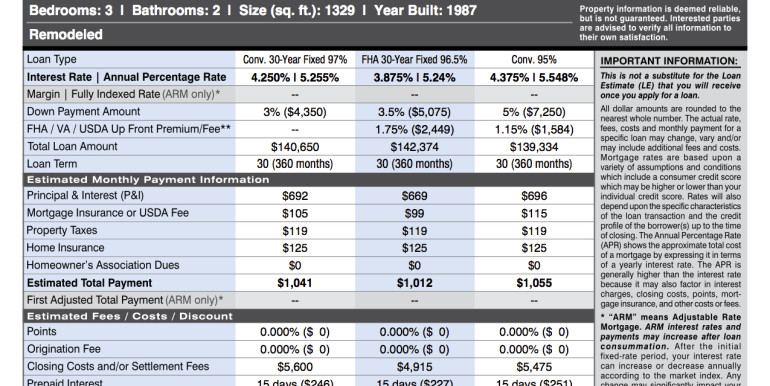This screenshot has height=386, width=770.
Task: Click the Remodeled heading text
Action: click(x=66, y=35)
